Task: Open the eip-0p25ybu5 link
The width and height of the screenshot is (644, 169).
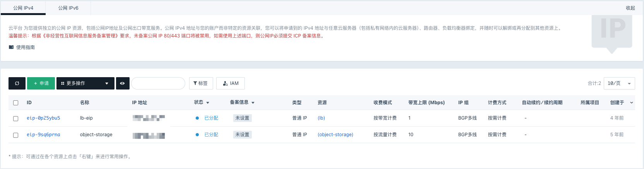Action: click(43, 118)
